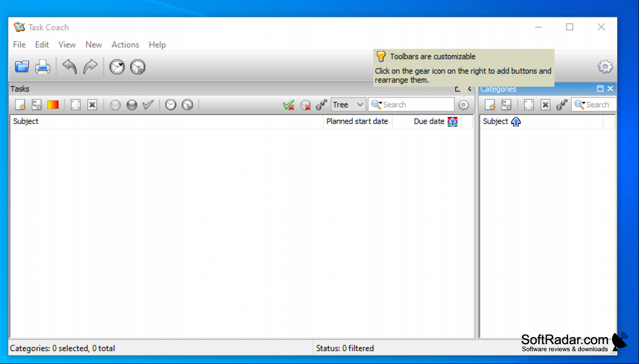The width and height of the screenshot is (639, 364).
Task: Click the Print icon in main toolbar
Action: click(43, 67)
